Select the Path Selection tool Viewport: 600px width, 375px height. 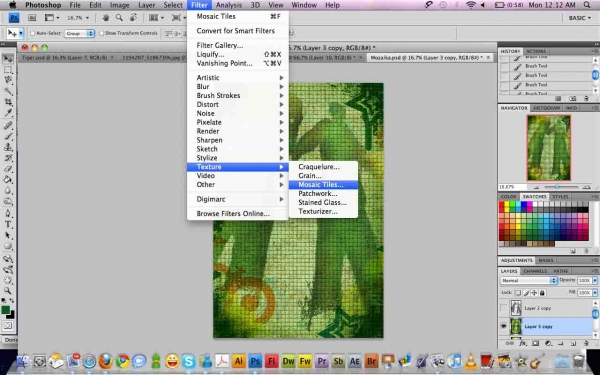(x=8, y=235)
